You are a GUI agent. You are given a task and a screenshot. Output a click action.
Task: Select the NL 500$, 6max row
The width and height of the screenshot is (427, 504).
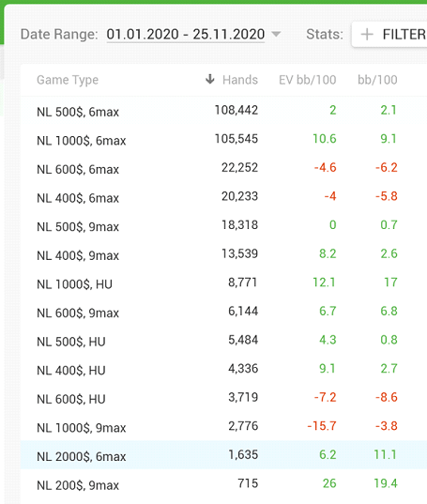click(223, 111)
